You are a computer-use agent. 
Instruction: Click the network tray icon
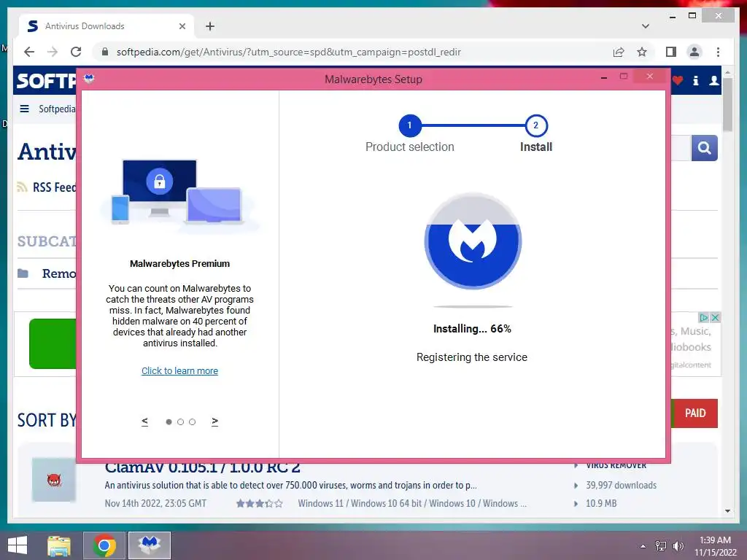(x=661, y=545)
